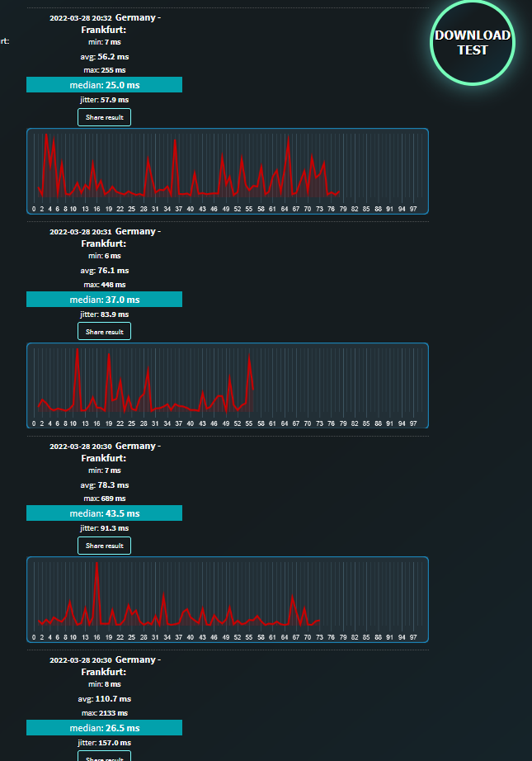The width and height of the screenshot is (532, 761).
Task: Click 'Germany - Frankfurt:' heading of the 20:32 test
Action: [121, 24]
